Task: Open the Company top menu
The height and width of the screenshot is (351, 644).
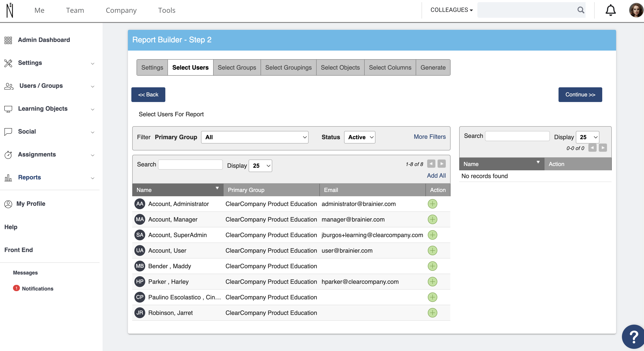Action: point(121,10)
